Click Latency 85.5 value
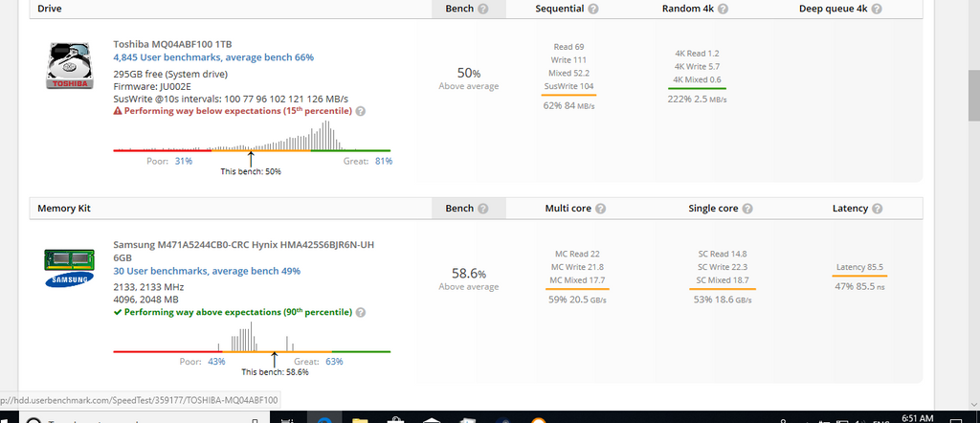This screenshot has height=423, width=980. click(x=859, y=267)
